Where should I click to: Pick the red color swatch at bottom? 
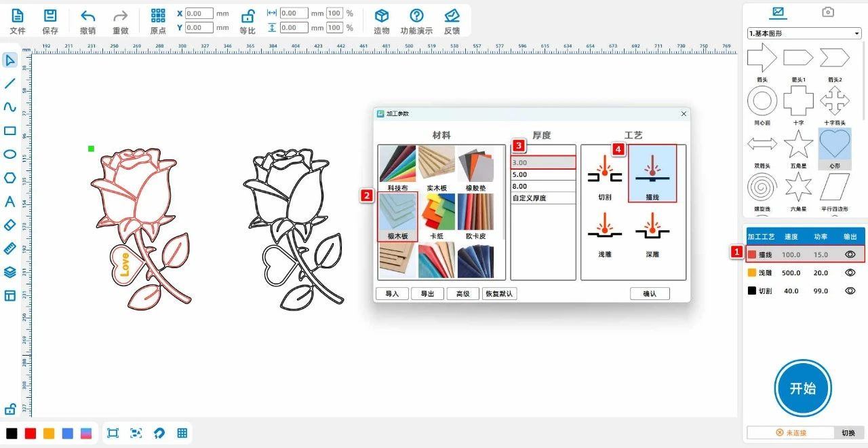coord(31,433)
